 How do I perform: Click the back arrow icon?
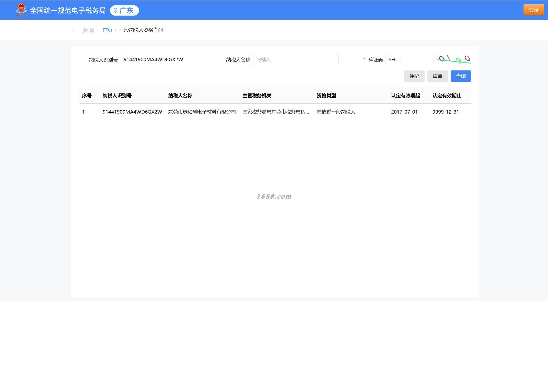point(75,30)
